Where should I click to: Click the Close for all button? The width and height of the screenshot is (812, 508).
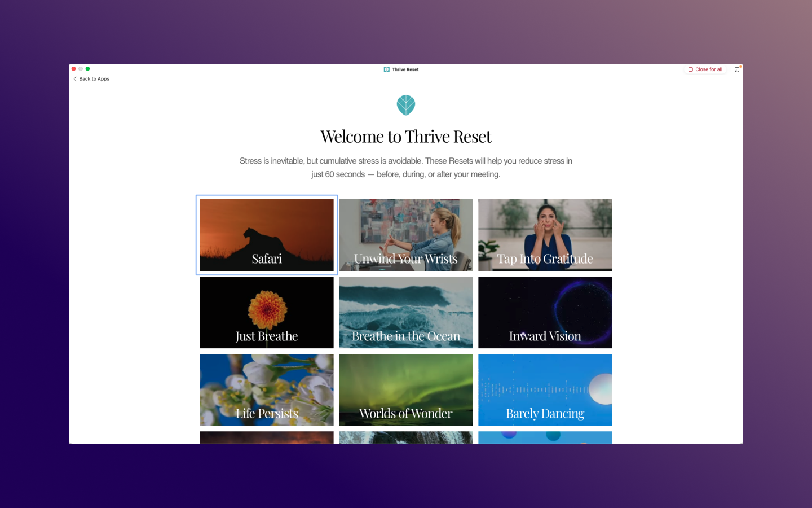[705, 69]
